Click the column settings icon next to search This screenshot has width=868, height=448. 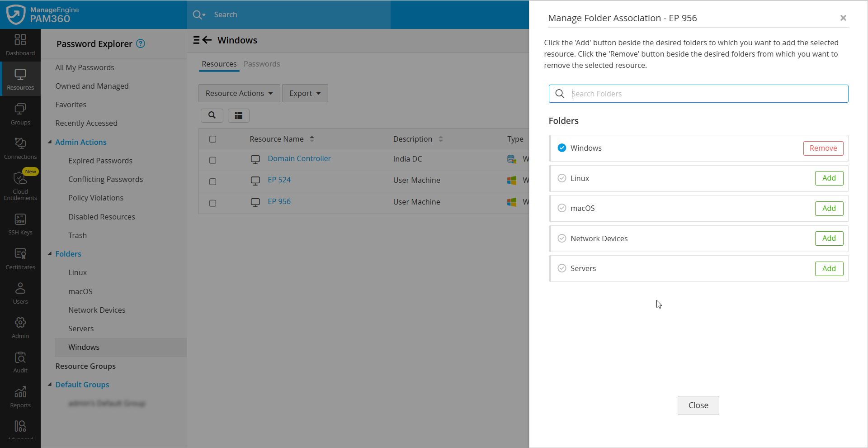click(x=238, y=115)
